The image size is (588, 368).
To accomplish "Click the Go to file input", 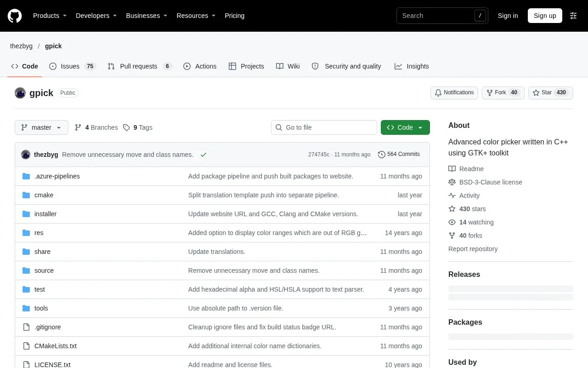I will pyautogui.click(x=324, y=127).
